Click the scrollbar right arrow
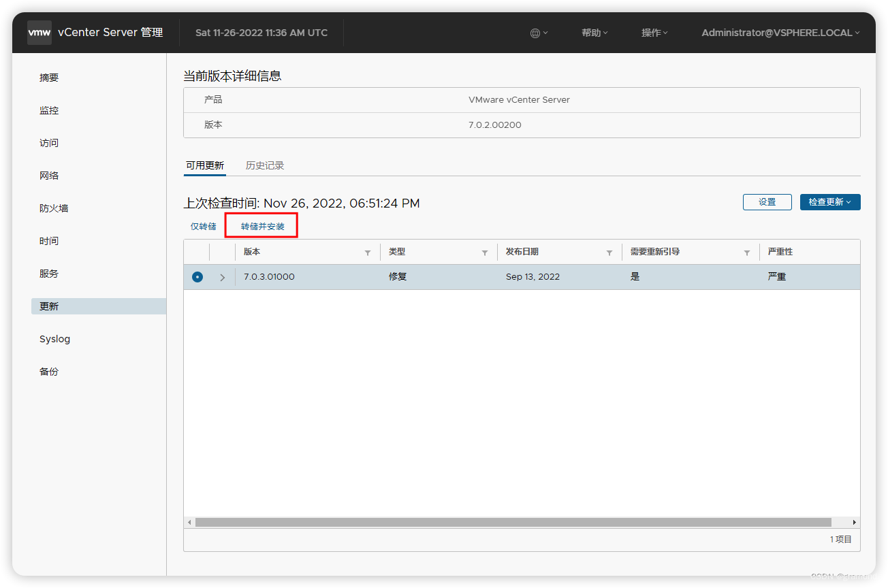This screenshot has width=888, height=588. pyautogui.click(x=855, y=522)
